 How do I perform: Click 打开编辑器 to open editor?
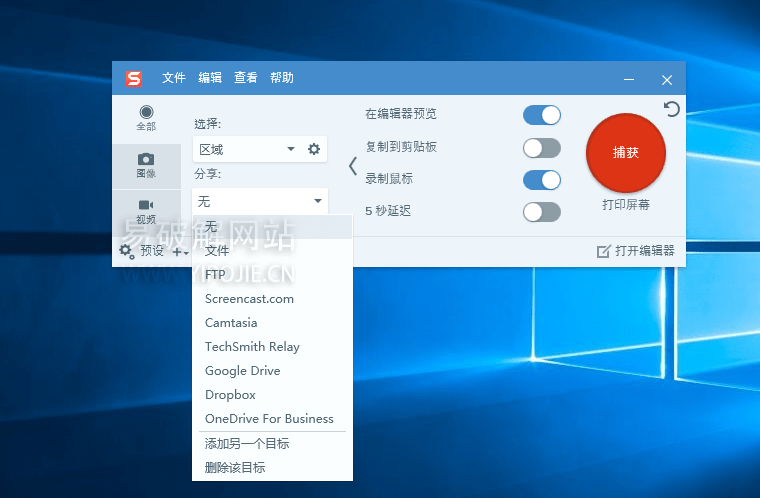coord(636,251)
